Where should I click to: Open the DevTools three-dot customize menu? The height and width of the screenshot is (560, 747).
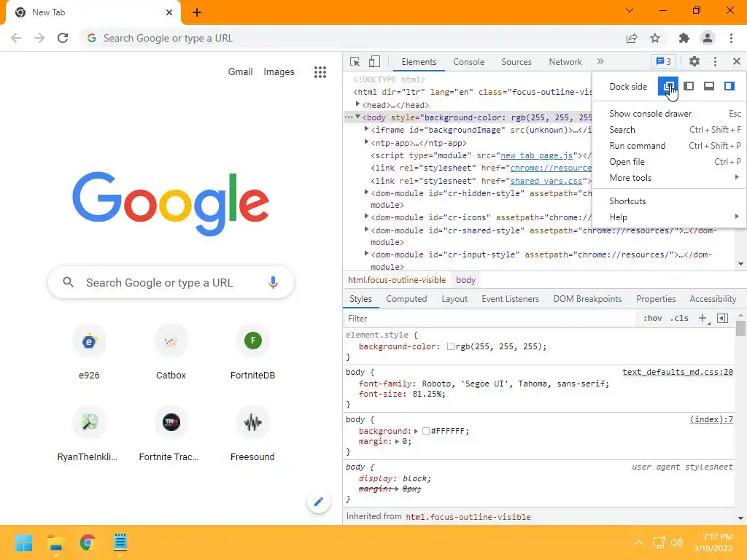point(715,61)
